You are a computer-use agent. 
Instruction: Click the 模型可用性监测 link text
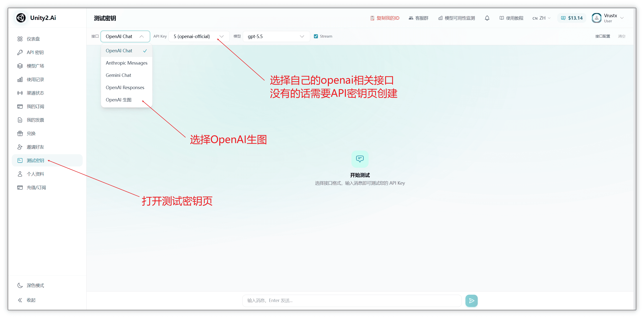coord(460,18)
